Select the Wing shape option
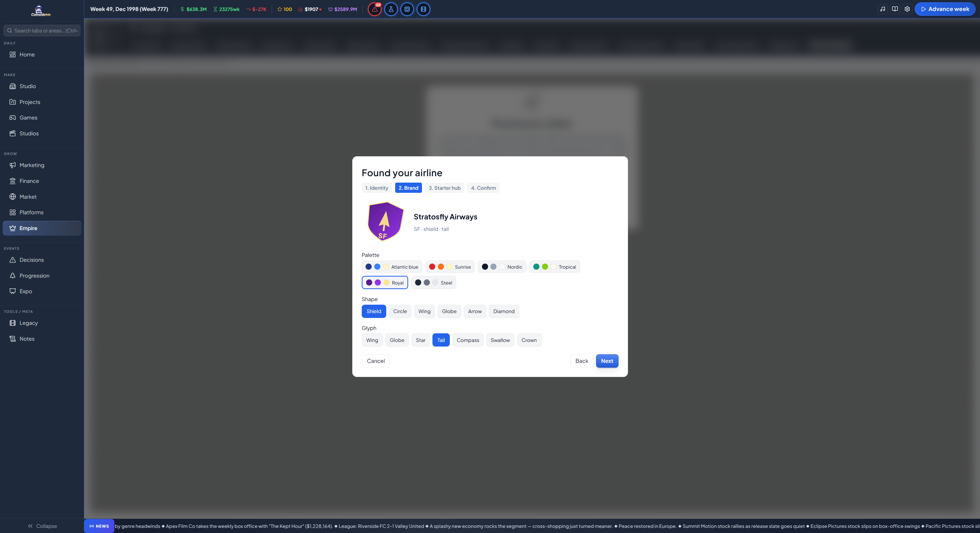980x533 pixels. (424, 311)
